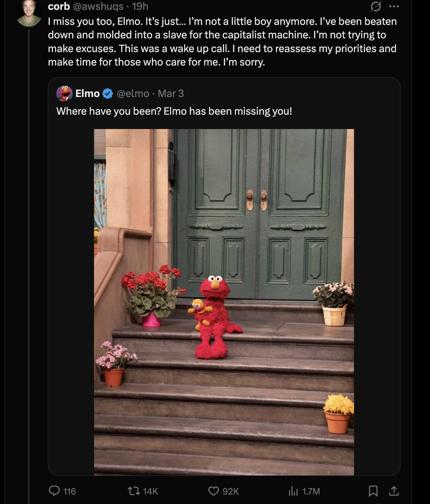Click the @elmo handle
Image resolution: width=430 pixels, height=504 pixels.
pyautogui.click(x=133, y=93)
